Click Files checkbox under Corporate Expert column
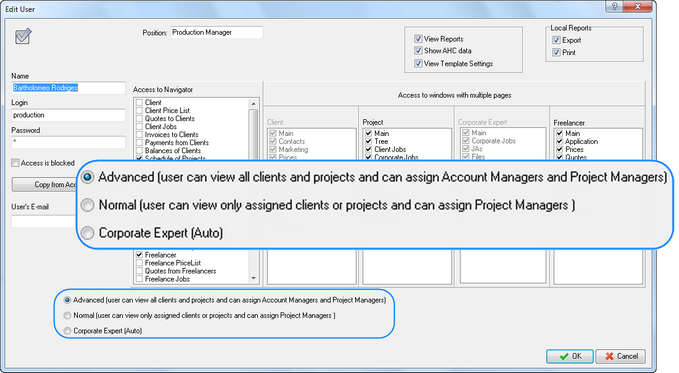This screenshot has width=679, height=373. pyautogui.click(x=466, y=157)
